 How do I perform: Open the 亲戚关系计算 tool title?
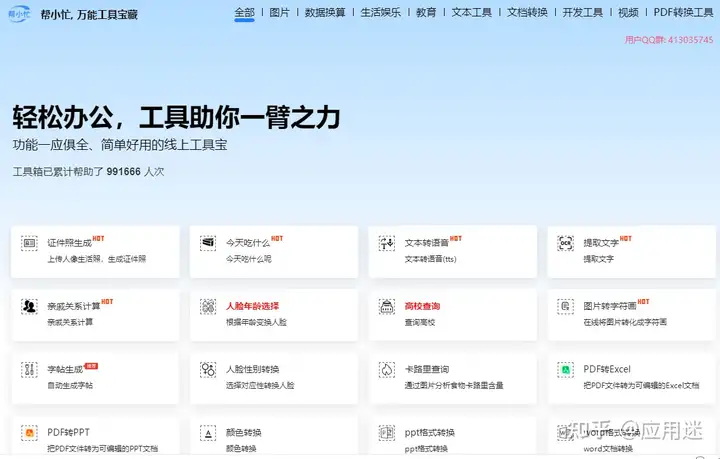[x=74, y=307]
